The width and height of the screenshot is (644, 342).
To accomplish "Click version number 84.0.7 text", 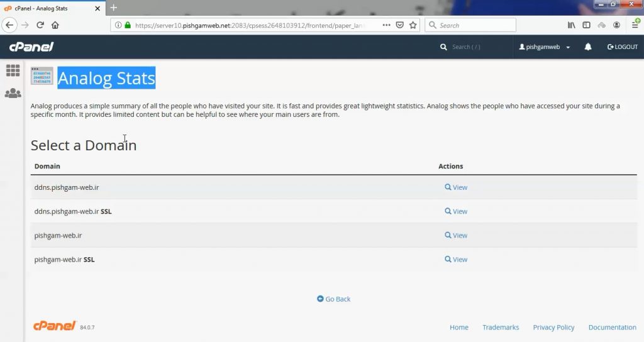I will (x=87, y=328).
